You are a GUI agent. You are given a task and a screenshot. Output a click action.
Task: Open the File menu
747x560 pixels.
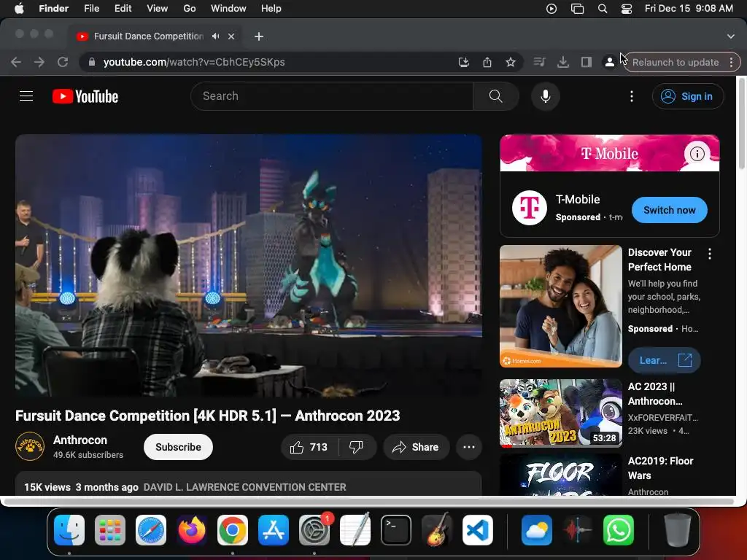91,9
